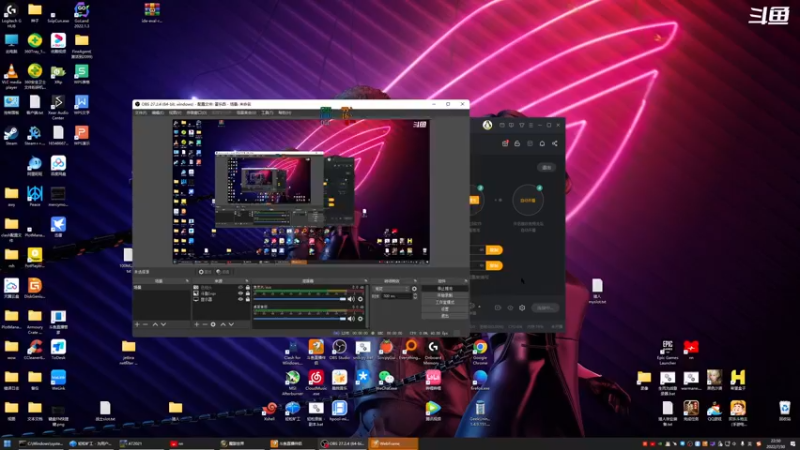The height and width of the screenshot is (450, 800).
Task: Add a new source with the Sources plus icon
Action: tap(196, 324)
